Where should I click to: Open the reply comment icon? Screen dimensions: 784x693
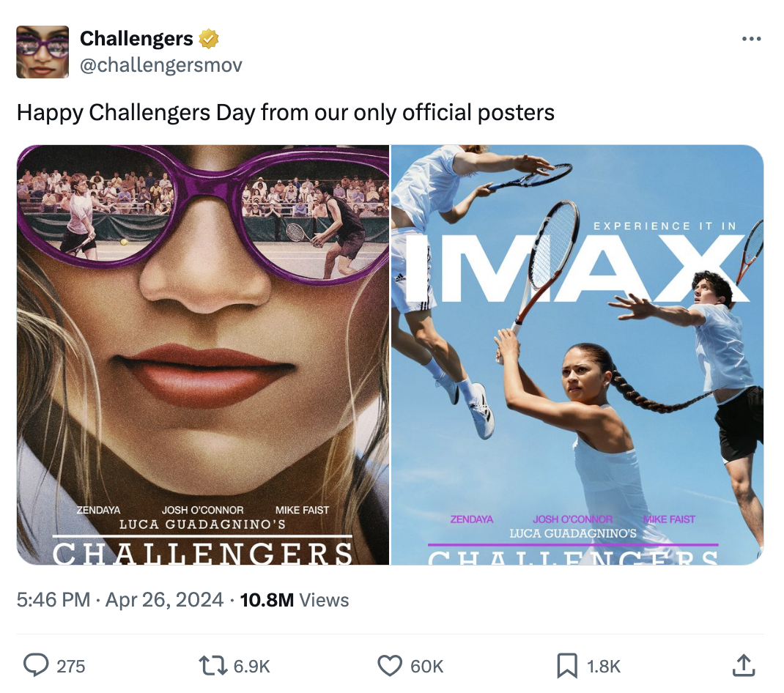click(36, 665)
